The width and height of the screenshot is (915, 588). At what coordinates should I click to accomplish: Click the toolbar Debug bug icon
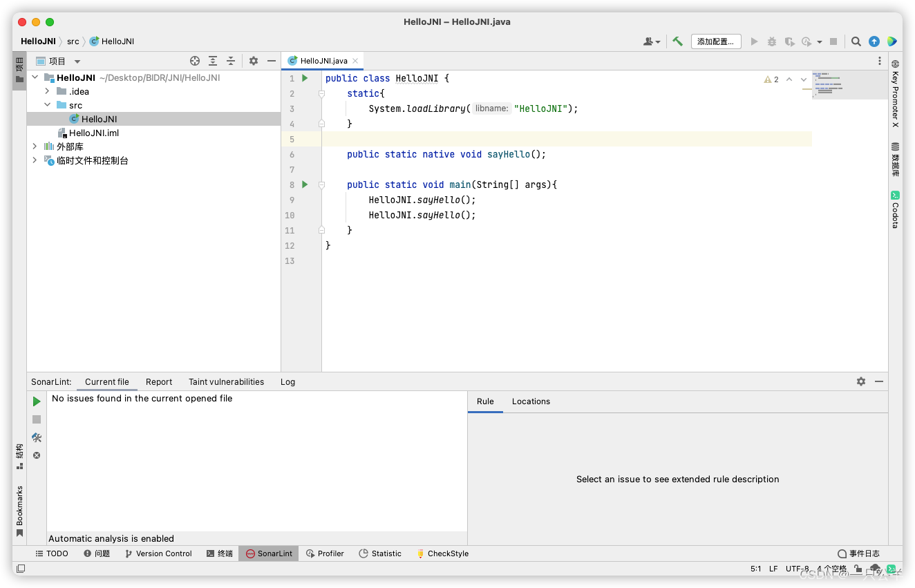(x=772, y=41)
